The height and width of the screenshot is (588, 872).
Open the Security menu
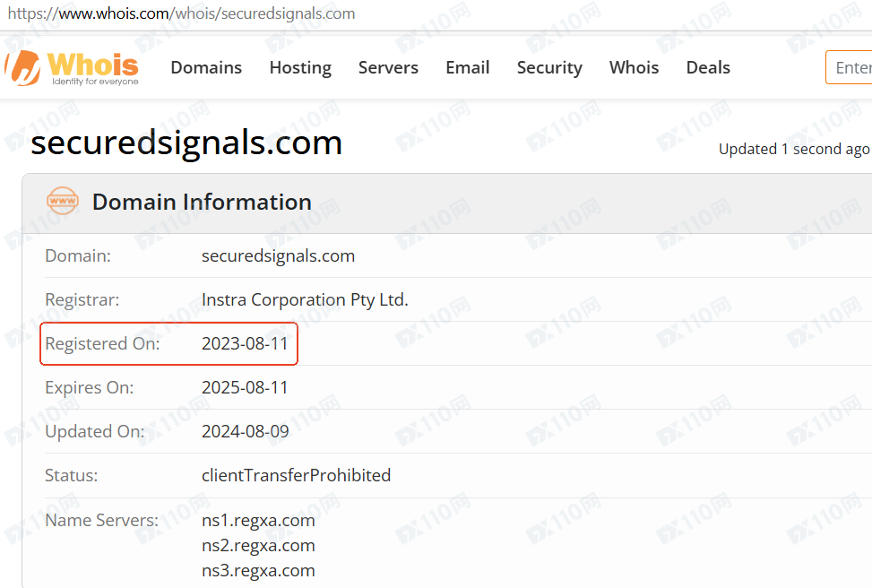(x=549, y=67)
